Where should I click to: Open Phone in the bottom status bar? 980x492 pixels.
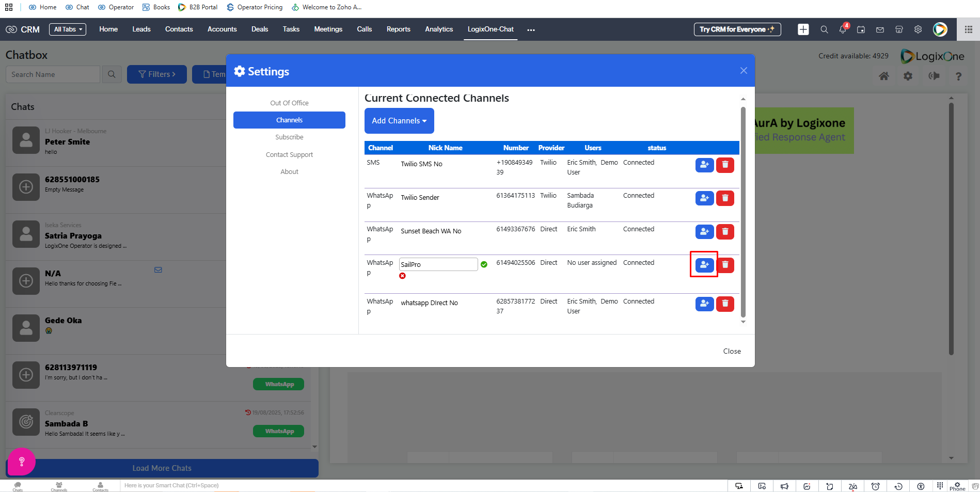pyautogui.click(x=957, y=486)
